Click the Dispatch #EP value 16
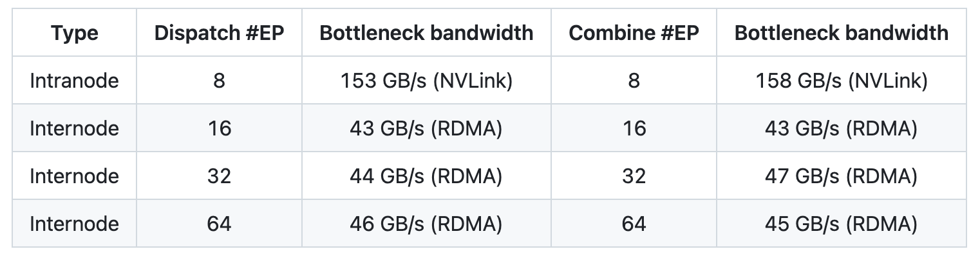The height and width of the screenshot is (258, 980). (219, 128)
